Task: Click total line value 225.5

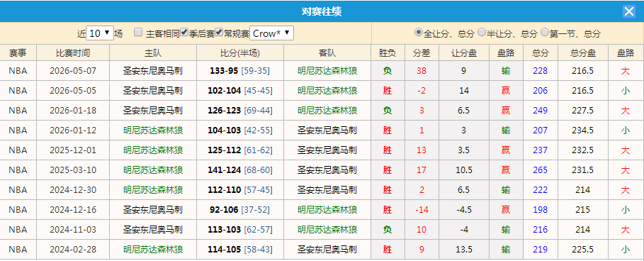Action: point(583,250)
